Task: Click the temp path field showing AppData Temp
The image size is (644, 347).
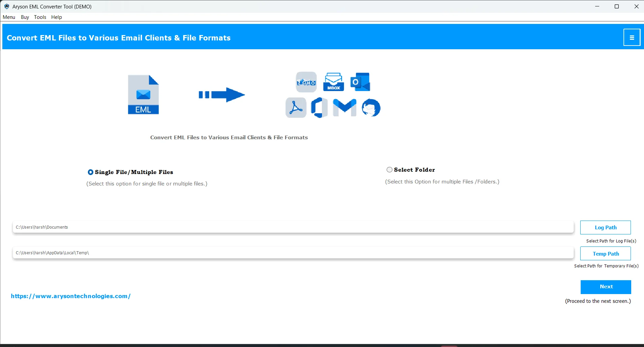Action: coord(293,253)
